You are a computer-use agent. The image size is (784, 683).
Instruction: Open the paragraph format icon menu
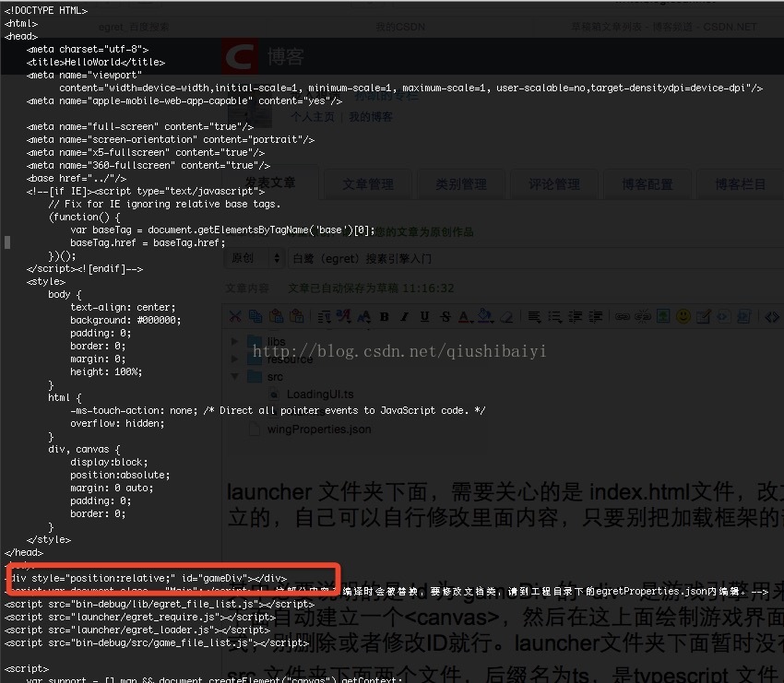tap(324, 316)
